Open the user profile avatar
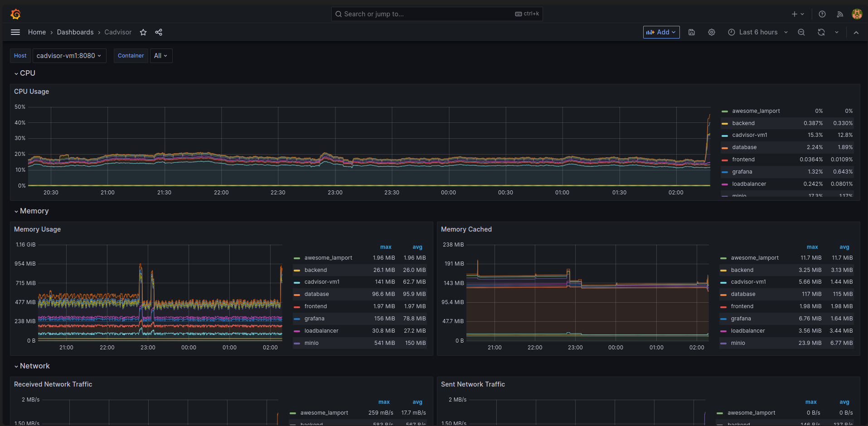This screenshot has width=868, height=426. point(857,14)
